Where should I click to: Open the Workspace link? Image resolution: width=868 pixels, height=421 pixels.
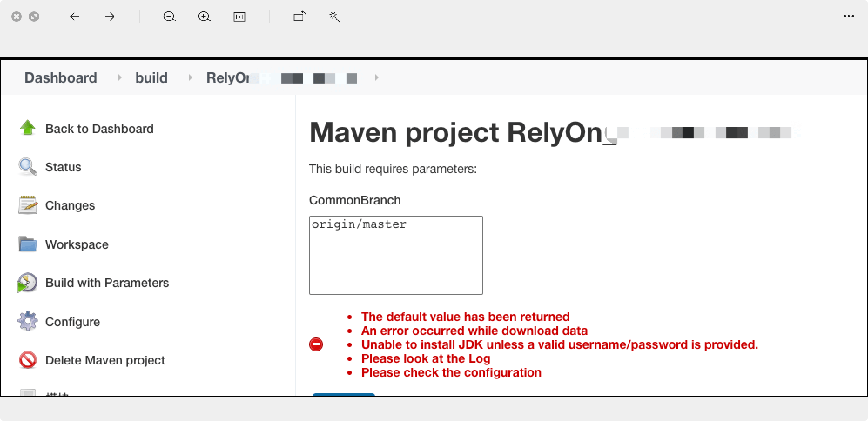coord(77,244)
